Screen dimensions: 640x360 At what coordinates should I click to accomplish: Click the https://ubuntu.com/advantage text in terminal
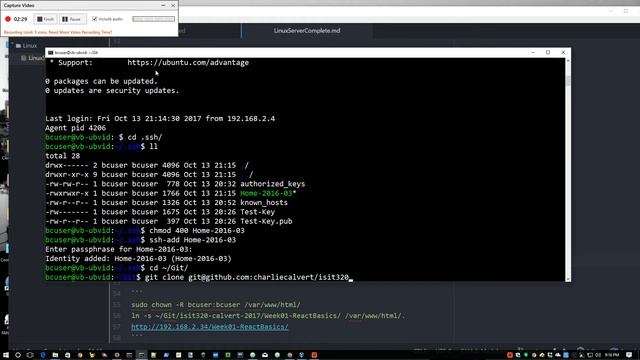(188, 62)
